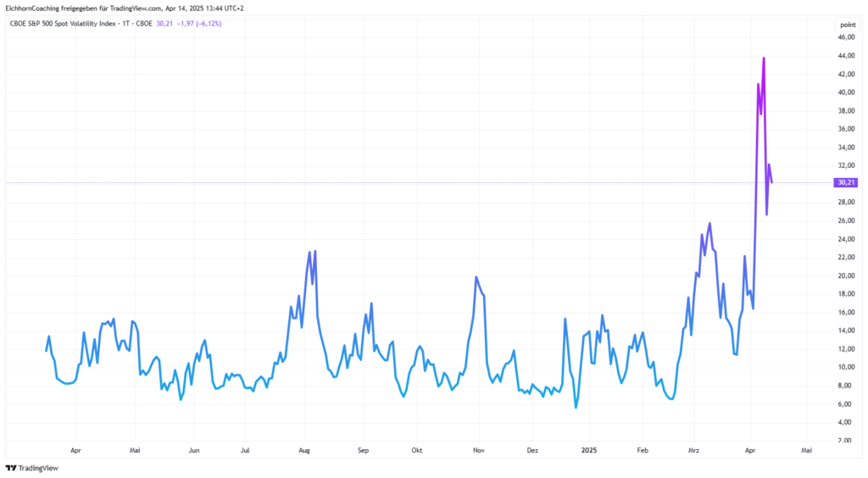Click the 40,00 price axis label
The height and width of the screenshot is (478, 868).
pyautogui.click(x=846, y=92)
